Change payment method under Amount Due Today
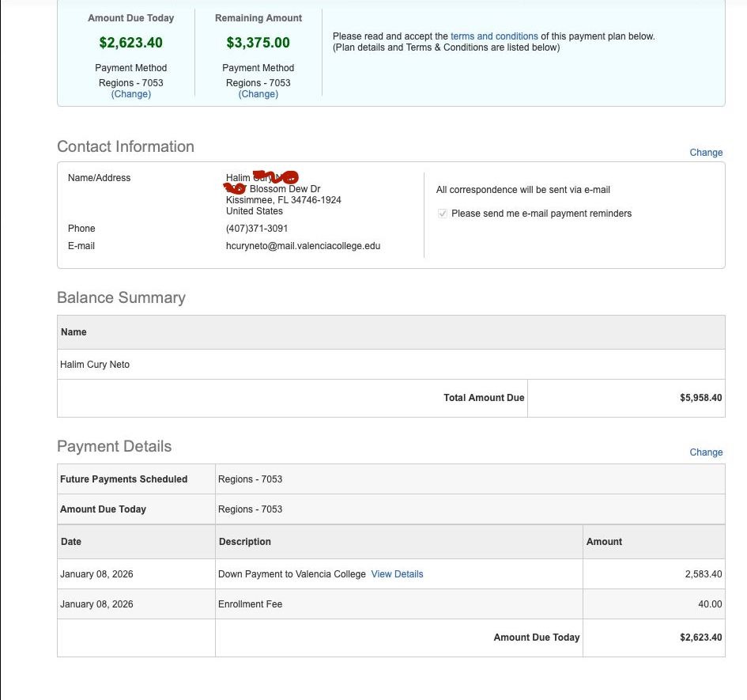This screenshot has width=747, height=700. (x=131, y=94)
